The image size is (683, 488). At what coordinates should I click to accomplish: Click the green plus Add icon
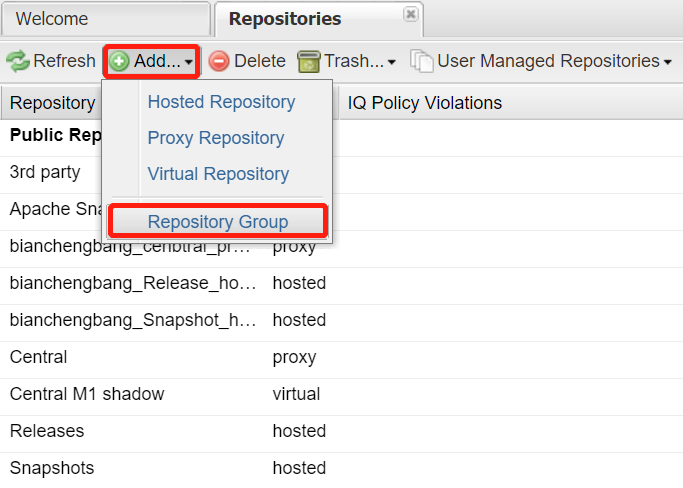[x=119, y=62]
